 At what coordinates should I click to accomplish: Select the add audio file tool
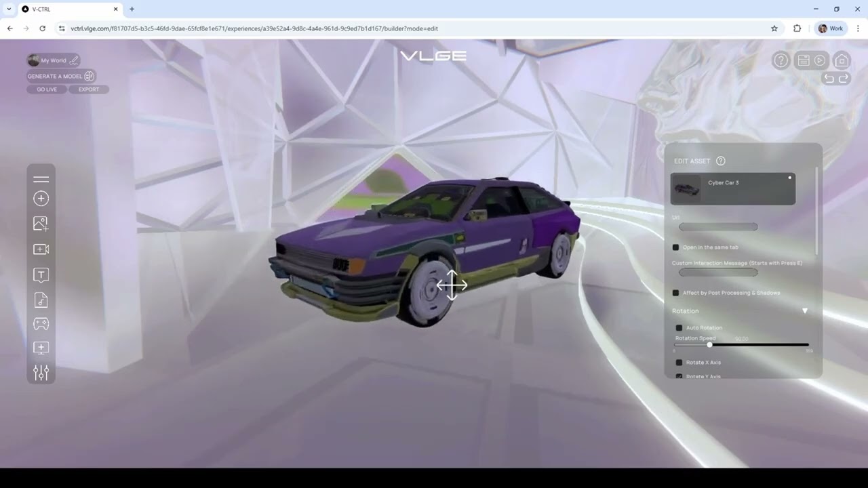click(x=41, y=300)
